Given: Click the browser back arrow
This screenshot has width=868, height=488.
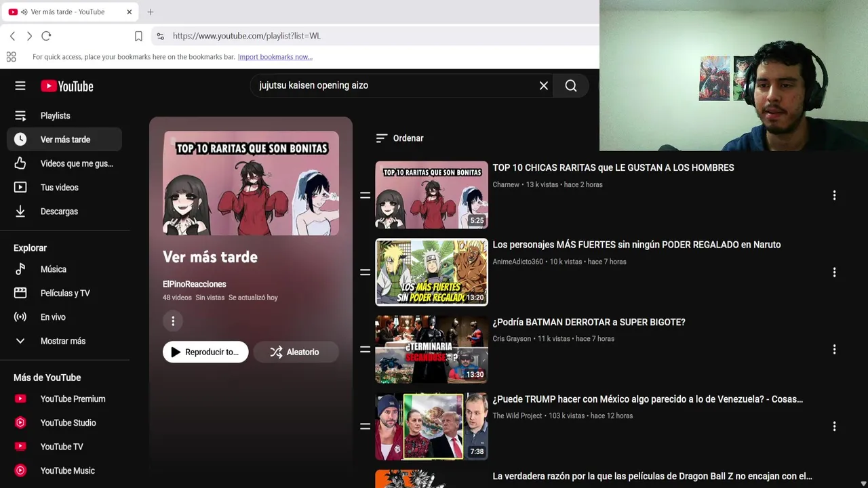Looking at the screenshot, I should click(x=12, y=36).
